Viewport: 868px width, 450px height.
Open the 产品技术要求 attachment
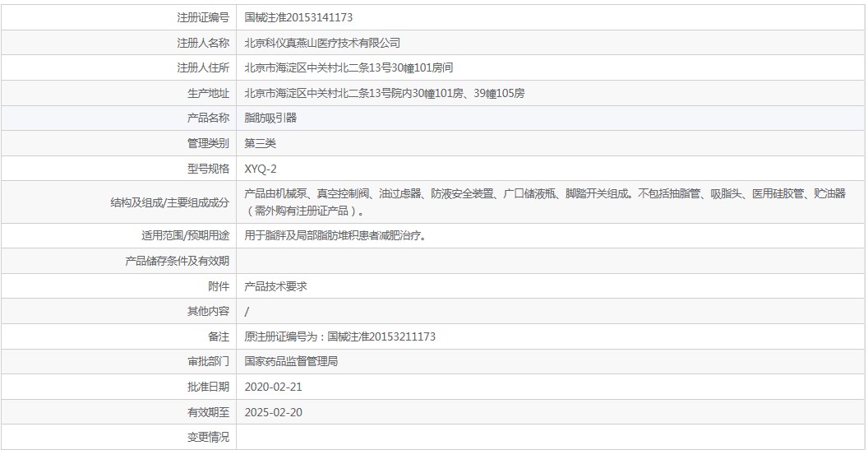point(275,286)
